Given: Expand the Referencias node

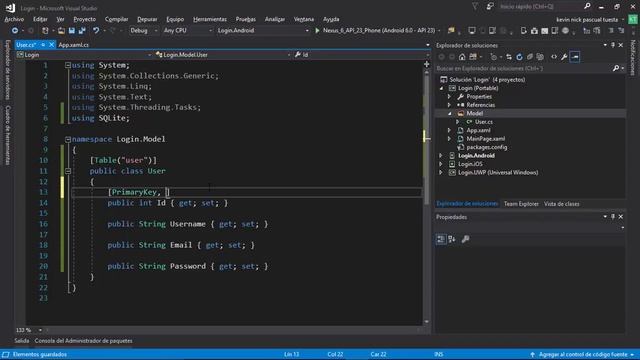Looking at the screenshot, I should (449, 105).
